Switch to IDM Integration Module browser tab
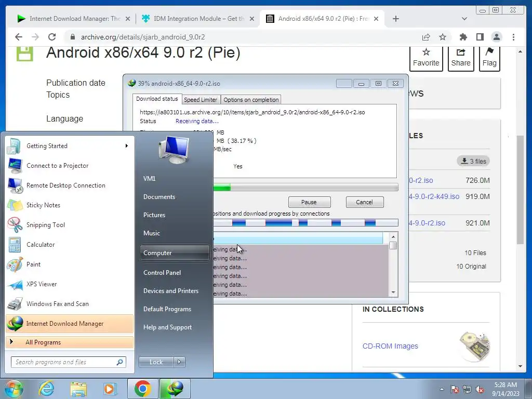The height and width of the screenshot is (399, 532). tap(198, 19)
